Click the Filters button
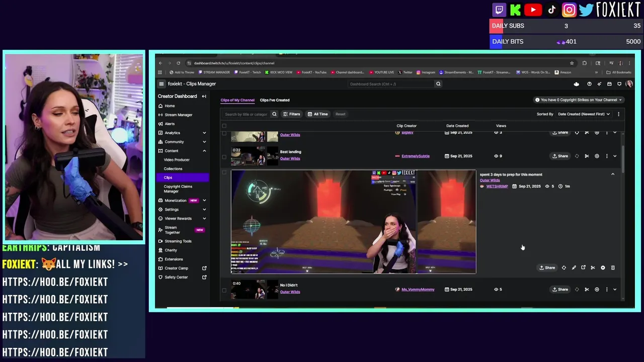 (291, 114)
